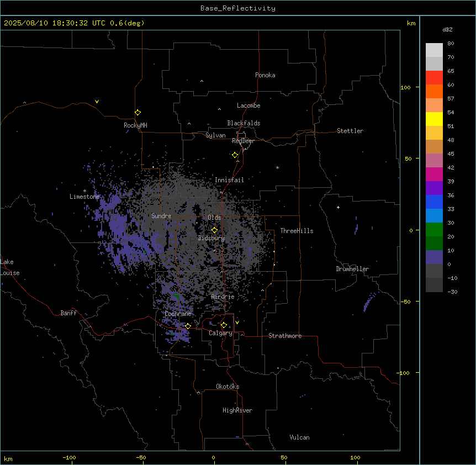Screen dimensions: 476x465
Task: Select the RockyMH label
Action: [x=135, y=125]
